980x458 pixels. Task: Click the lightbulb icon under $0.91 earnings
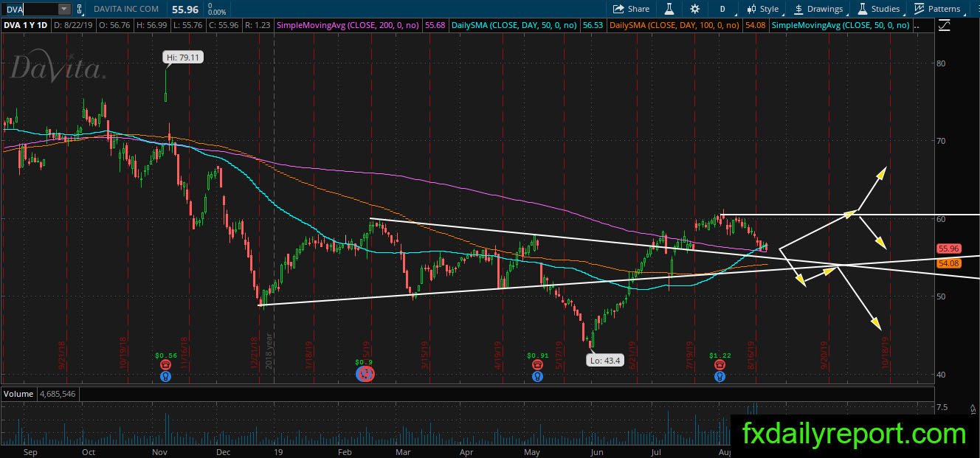536,377
